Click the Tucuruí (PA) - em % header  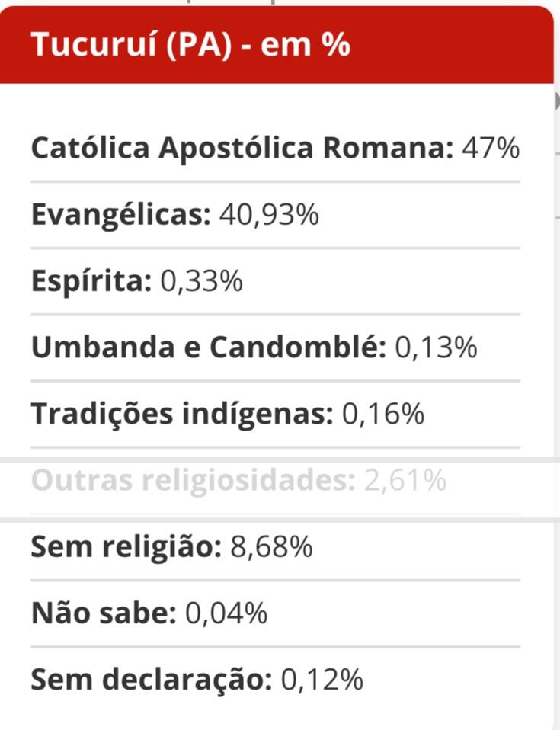[190, 45]
